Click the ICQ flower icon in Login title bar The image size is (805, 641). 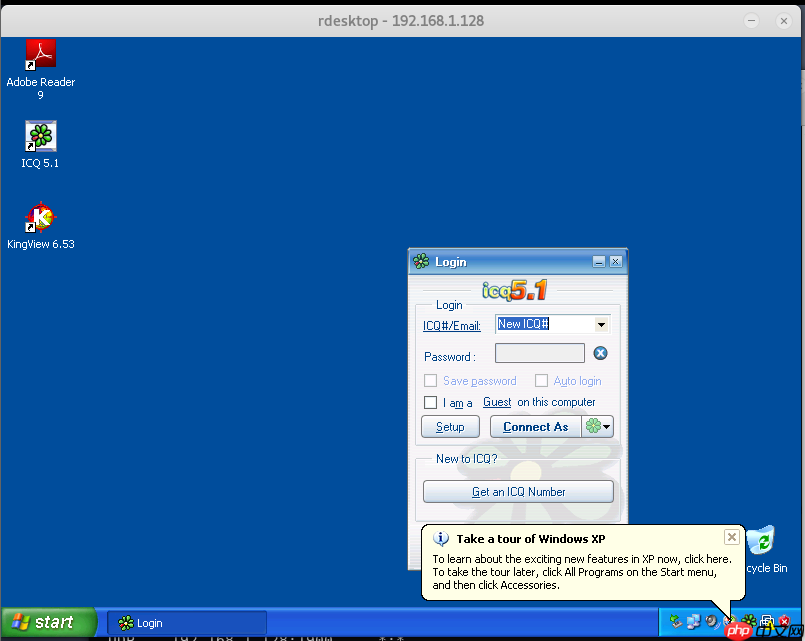tap(421, 262)
